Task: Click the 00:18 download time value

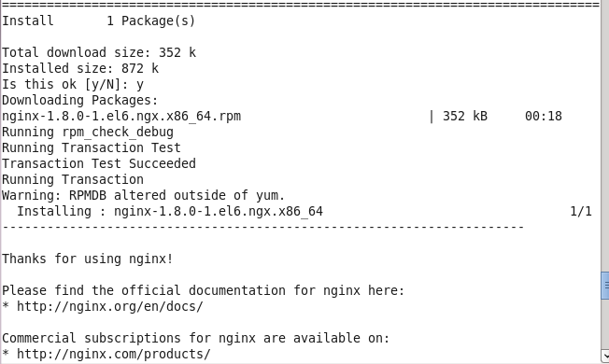Action: (544, 116)
